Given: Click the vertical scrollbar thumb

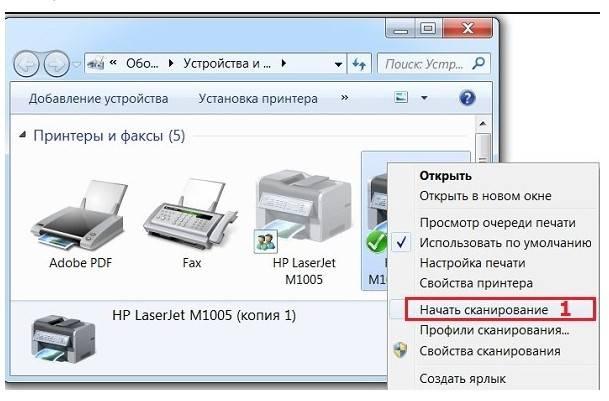Looking at the screenshot, I should pos(483,148).
